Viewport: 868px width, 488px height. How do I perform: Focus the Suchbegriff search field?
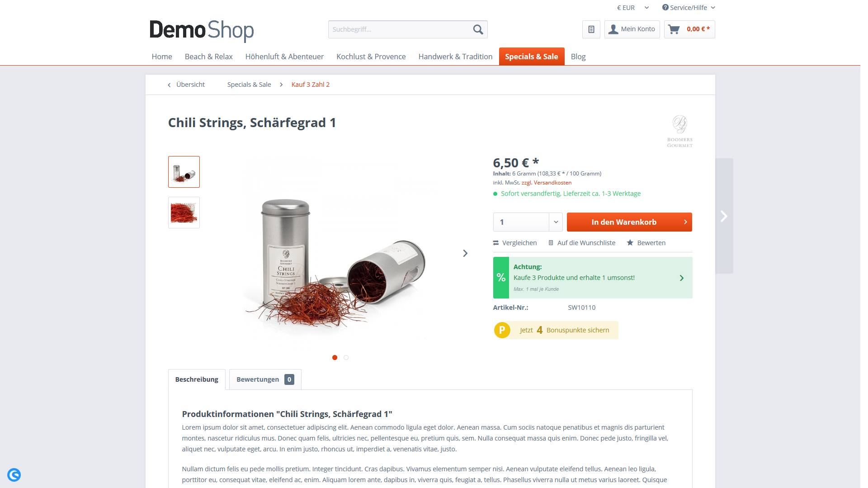(399, 29)
